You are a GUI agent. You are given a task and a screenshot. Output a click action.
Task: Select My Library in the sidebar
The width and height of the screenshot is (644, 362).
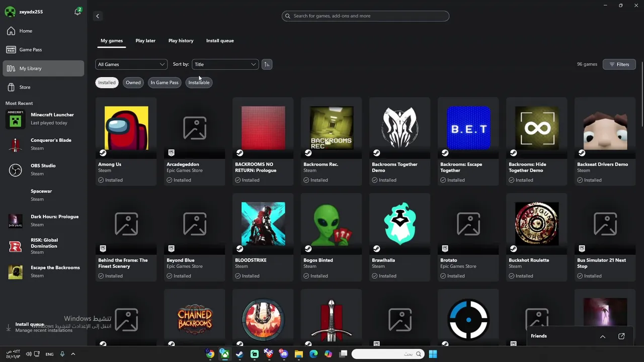(43, 68)
